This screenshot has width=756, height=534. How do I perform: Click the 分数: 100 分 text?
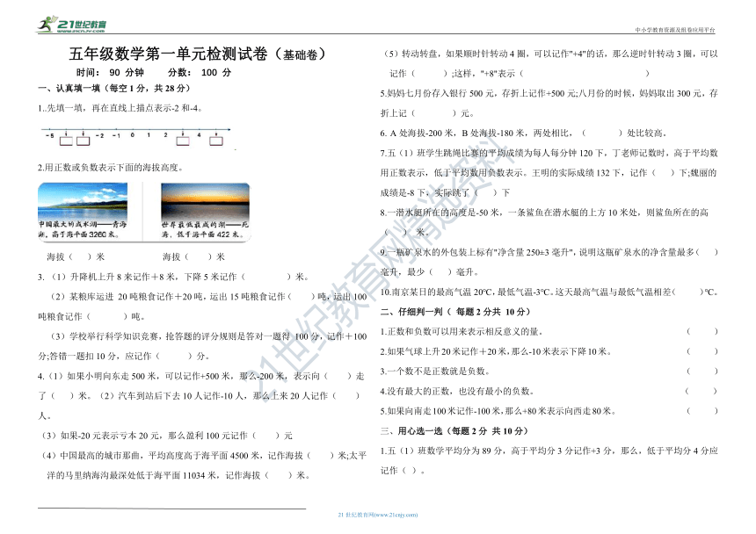pyautogui.click(x=200, y=73)
